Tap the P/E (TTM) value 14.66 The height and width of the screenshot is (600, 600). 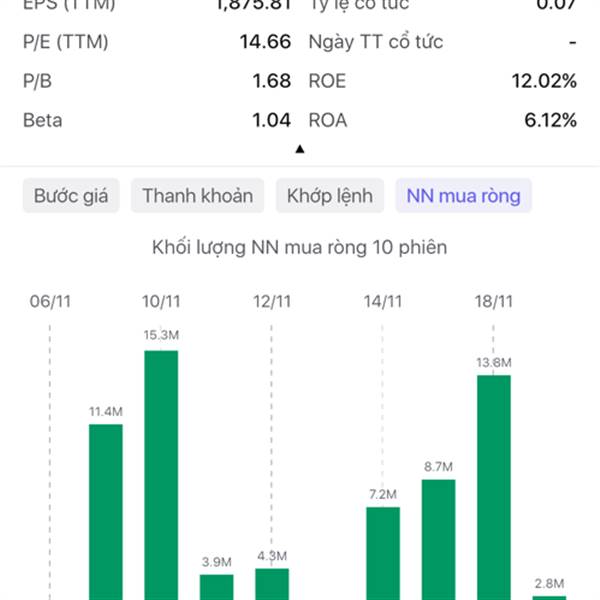pos(265,42)
